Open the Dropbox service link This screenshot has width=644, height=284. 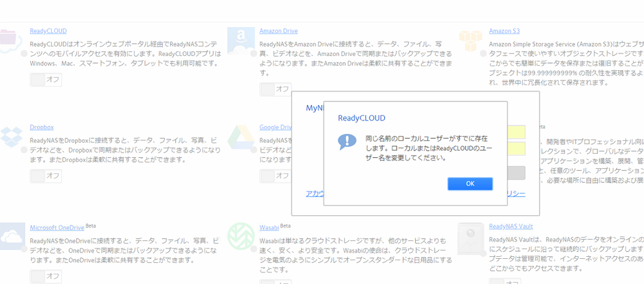pyautogui.click(x=41, y=128)
